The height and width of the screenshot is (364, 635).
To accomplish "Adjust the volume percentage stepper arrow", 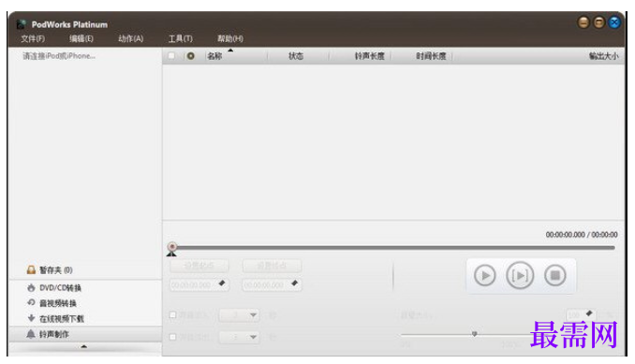I will coord(589,313).
